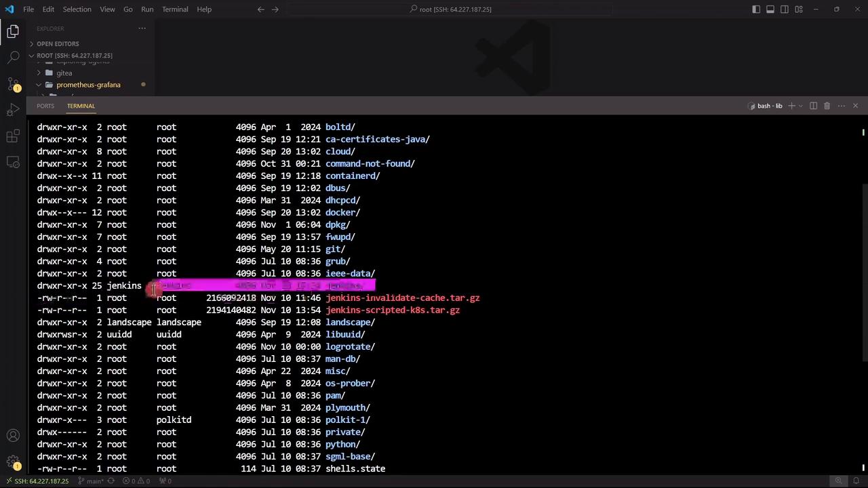
Task: Open the Edit menu
Action: 48,9
